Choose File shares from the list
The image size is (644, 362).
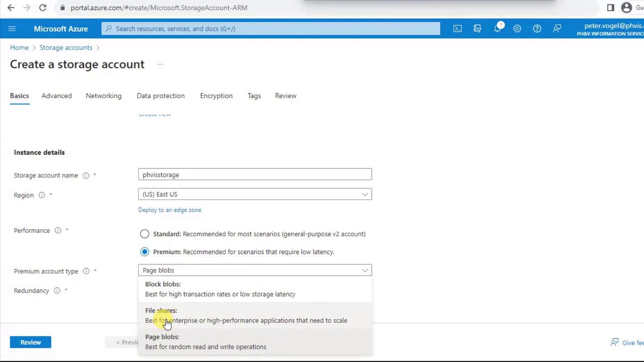point(246,315)
